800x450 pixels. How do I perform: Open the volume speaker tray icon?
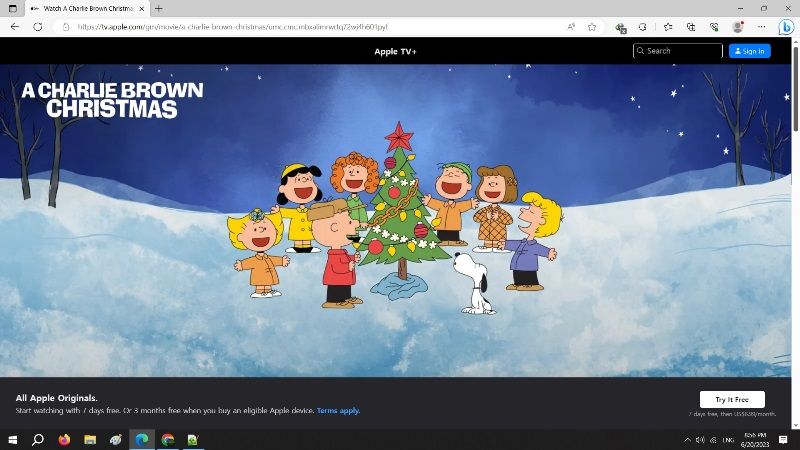pyautogui.click(x=700, y=440)
